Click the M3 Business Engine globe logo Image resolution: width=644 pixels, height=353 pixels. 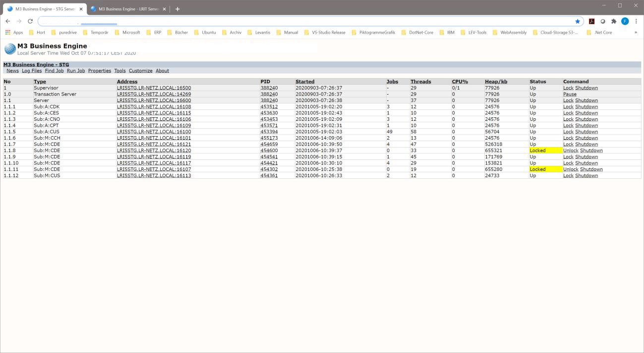[x=10, y=49]
